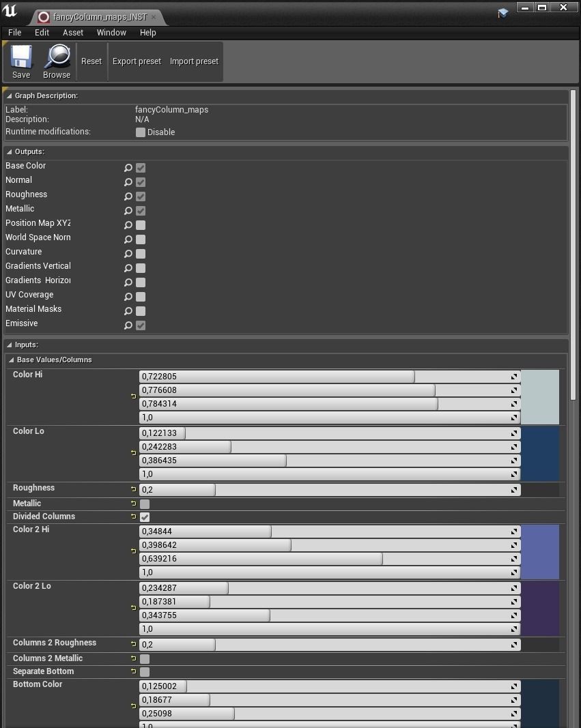Click magnifier icon next to Curvature output
Screen dimensions: 581x728
(128, 254)
